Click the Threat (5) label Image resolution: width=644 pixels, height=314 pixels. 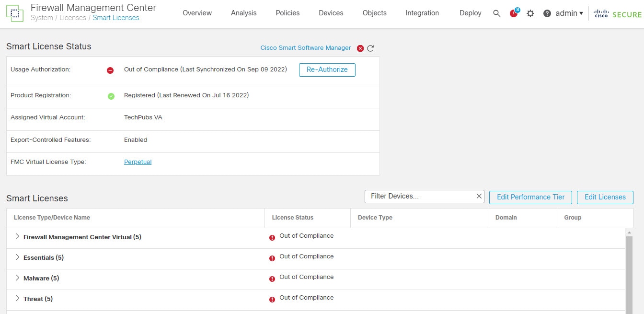click(38, 299)
